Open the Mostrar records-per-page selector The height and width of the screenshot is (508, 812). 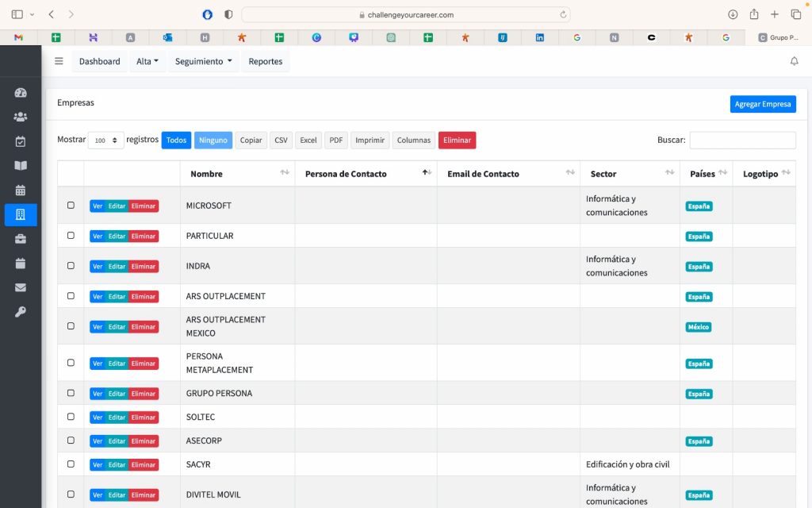point(105,140)
